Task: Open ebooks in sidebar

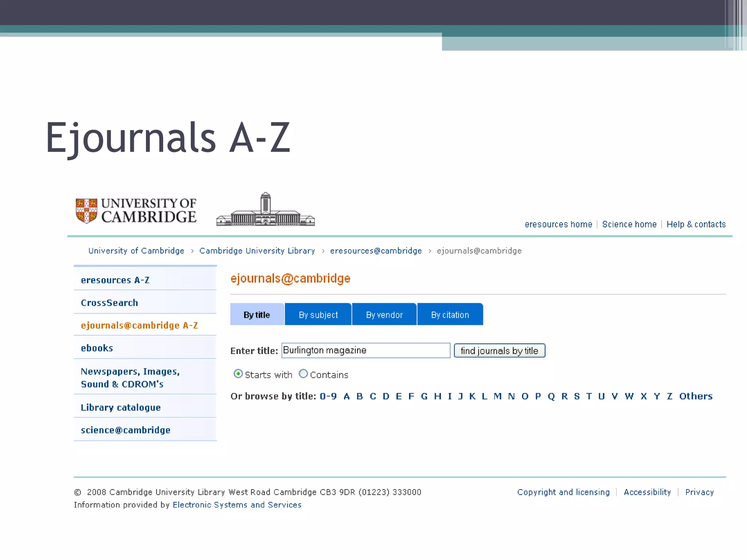Action: 145,348
